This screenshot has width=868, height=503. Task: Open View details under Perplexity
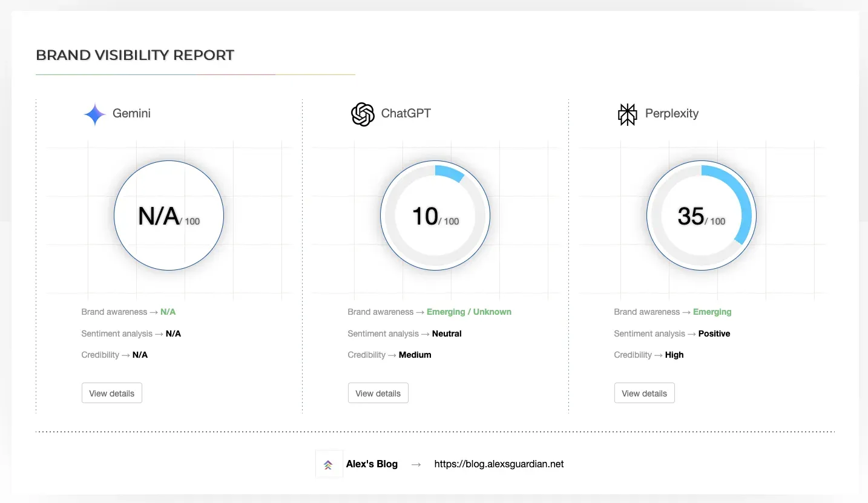645,393
